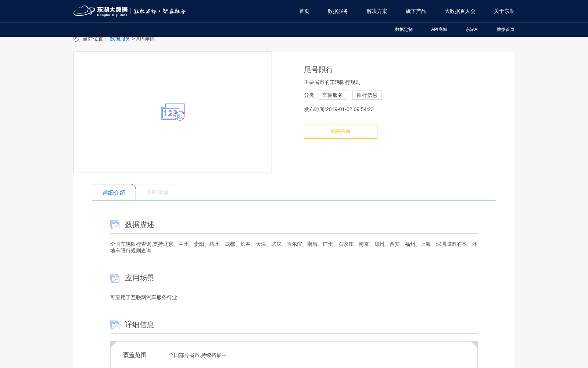Go to 数据首页 in the sub-navigation

coord(506,29)
